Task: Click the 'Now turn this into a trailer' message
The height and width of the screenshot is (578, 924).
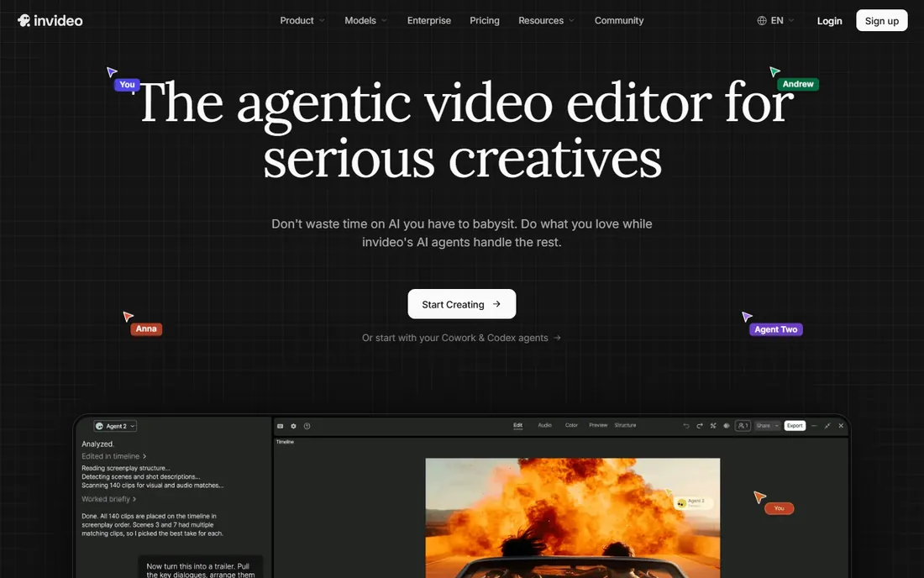Action: point(201,568)
